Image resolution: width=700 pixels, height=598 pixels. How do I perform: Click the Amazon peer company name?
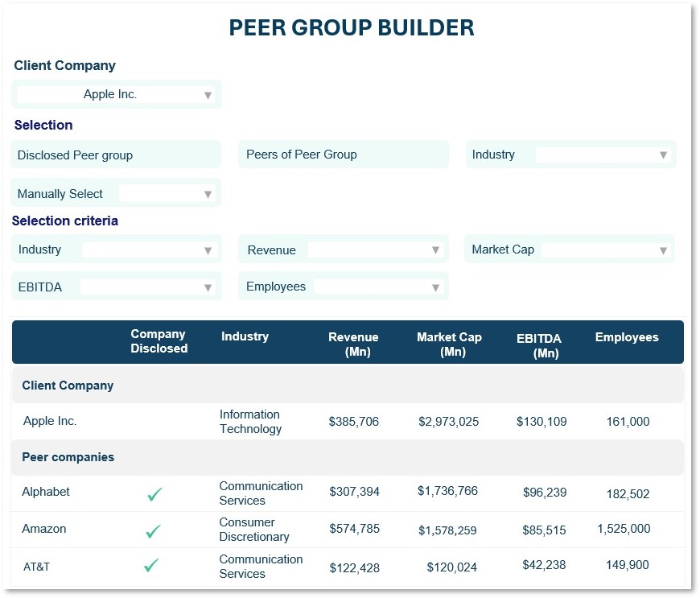click(44, 529)
